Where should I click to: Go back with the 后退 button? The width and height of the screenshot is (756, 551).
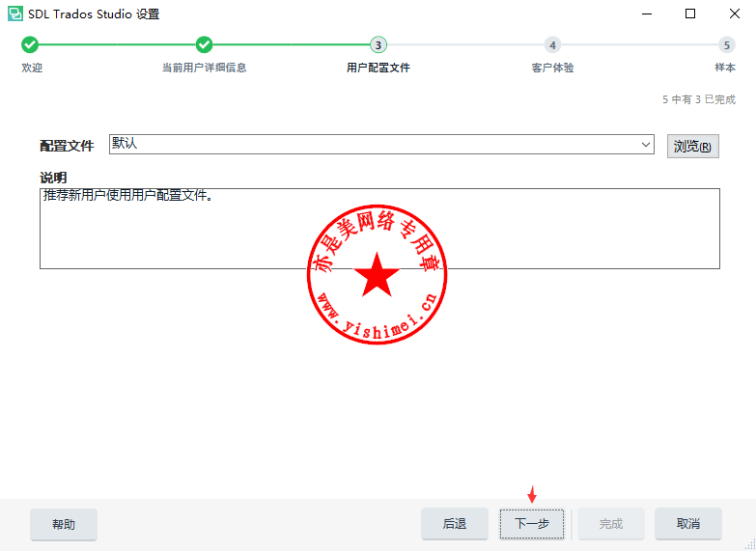point(455,524)
